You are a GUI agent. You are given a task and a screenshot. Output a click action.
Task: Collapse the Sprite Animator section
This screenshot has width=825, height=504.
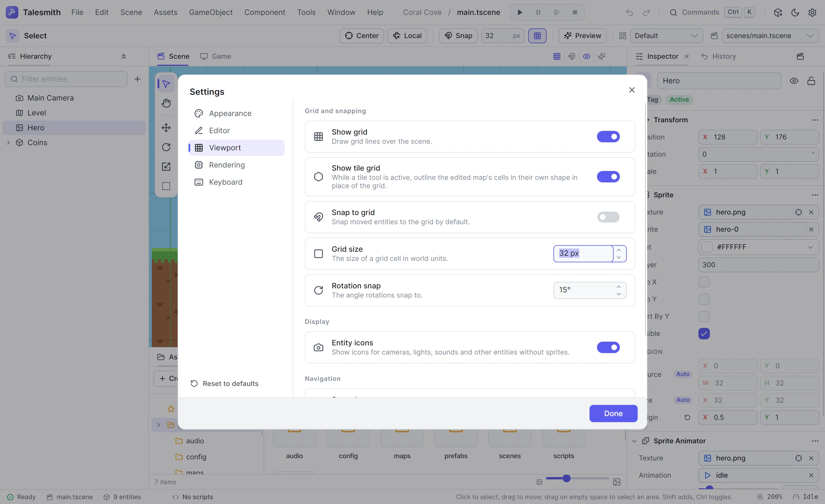pyautogui.click(x=634, y=441)
